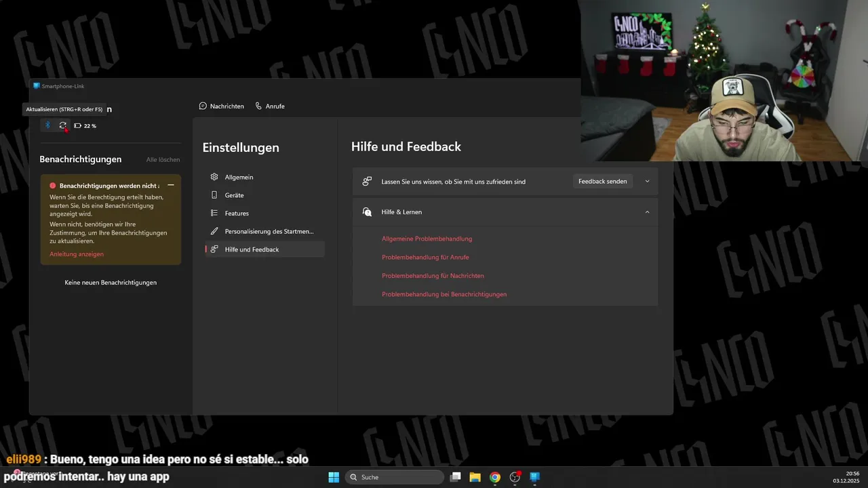Click the Smartphone-Link title bar icon
The image size is (868, 488).
tap(37, 86)
